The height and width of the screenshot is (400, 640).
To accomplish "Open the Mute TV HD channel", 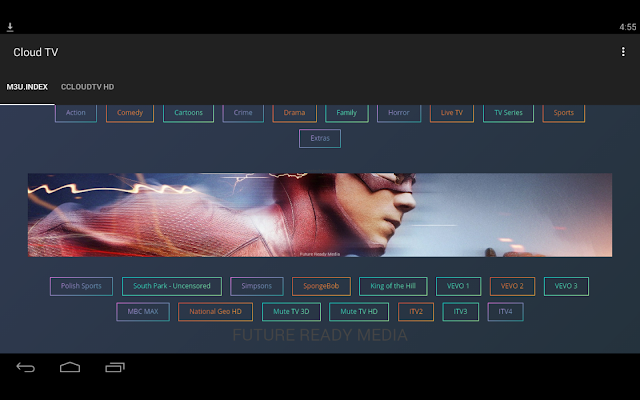I will click(359, 312).
